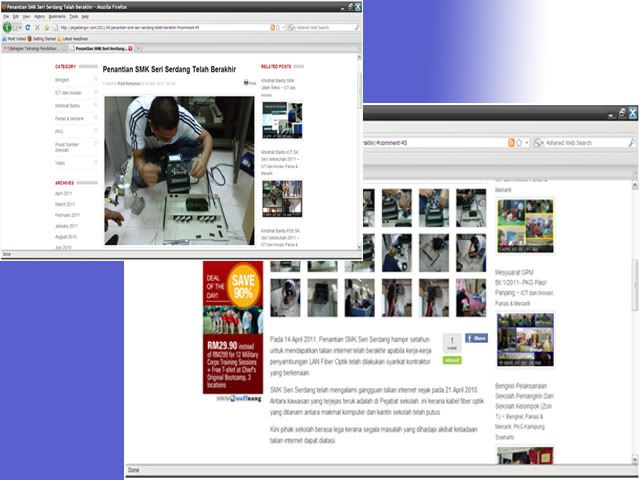Open the History menu
This screenshot has width=640, height=480.
39,17
